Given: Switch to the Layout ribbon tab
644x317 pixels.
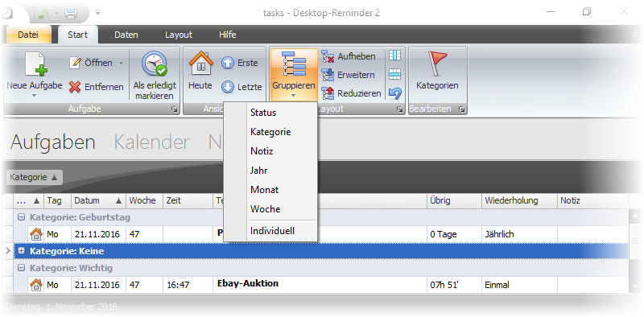Looking at the screenshot, I should (x=178, y=35).
